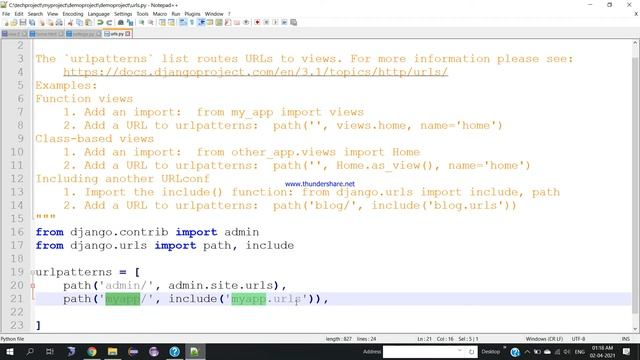The height and width of the screenshot is (360, 640).
Task: Start macro recording with the red Record icon
Action: 257,22
